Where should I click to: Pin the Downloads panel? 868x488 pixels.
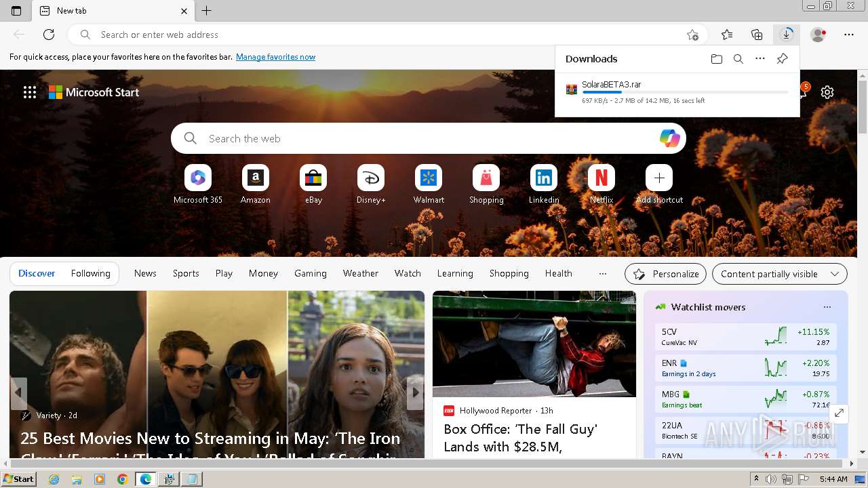782,59
